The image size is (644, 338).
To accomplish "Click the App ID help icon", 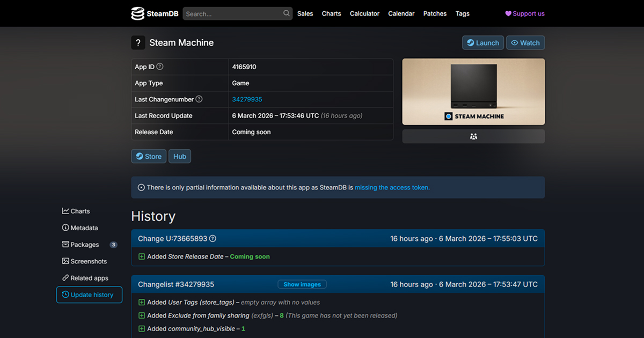I will 160,67.
